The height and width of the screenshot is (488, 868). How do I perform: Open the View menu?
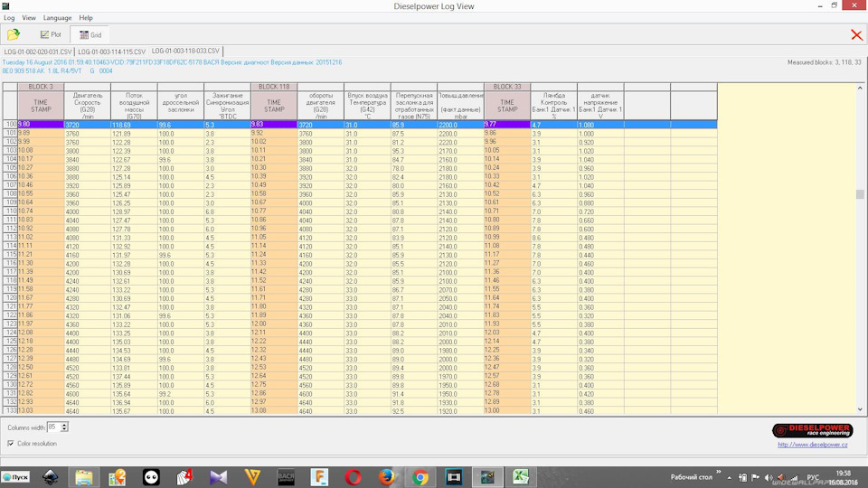29,17
